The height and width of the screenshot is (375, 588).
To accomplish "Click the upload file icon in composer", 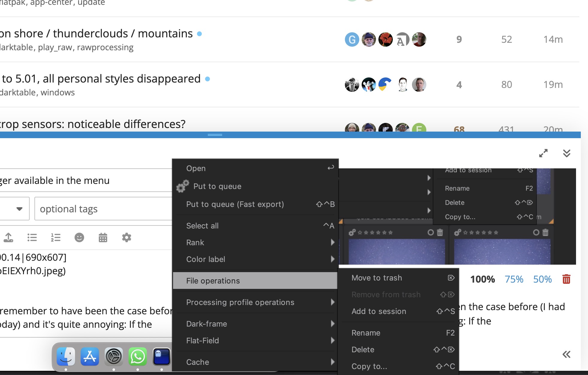I will (8, 238).
